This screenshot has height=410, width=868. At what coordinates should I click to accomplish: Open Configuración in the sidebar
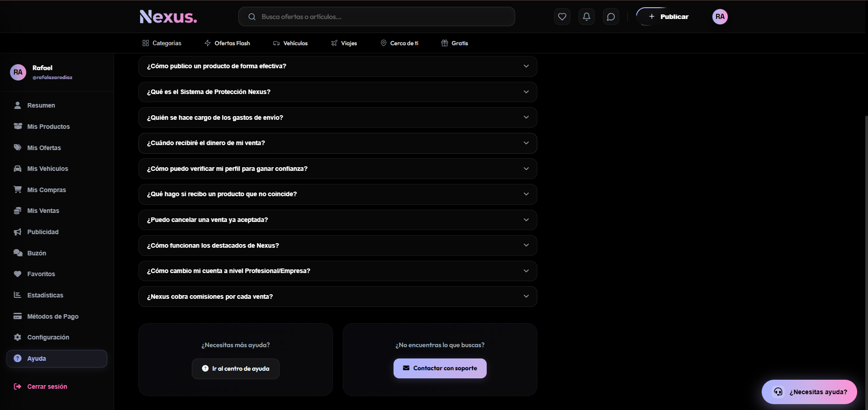pyautogui.click(x=57, y=337)
